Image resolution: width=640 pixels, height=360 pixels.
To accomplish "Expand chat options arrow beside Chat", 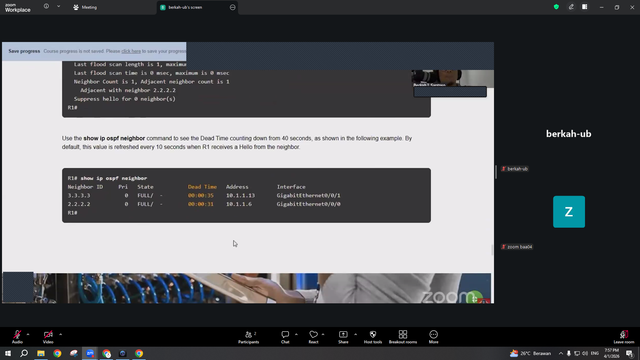I will pyautogui.click(x=296, y=334).
